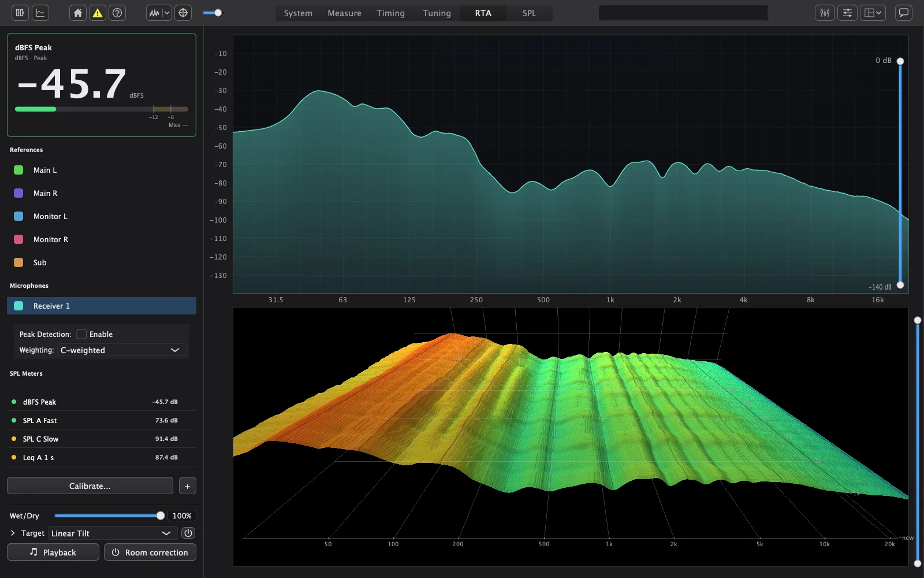Enable Peak Detection checkbox
The height and width of the screenshot is (578, 924).
pos(81,334)
